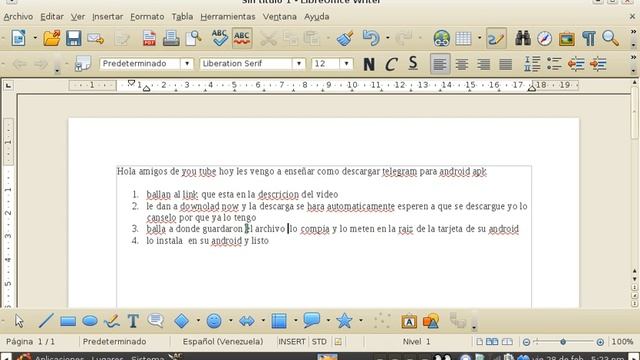Image resolution: width=640 pixels, height=360 pixels.
Task: Open the Insertar menu
Action: click(107, 17)
